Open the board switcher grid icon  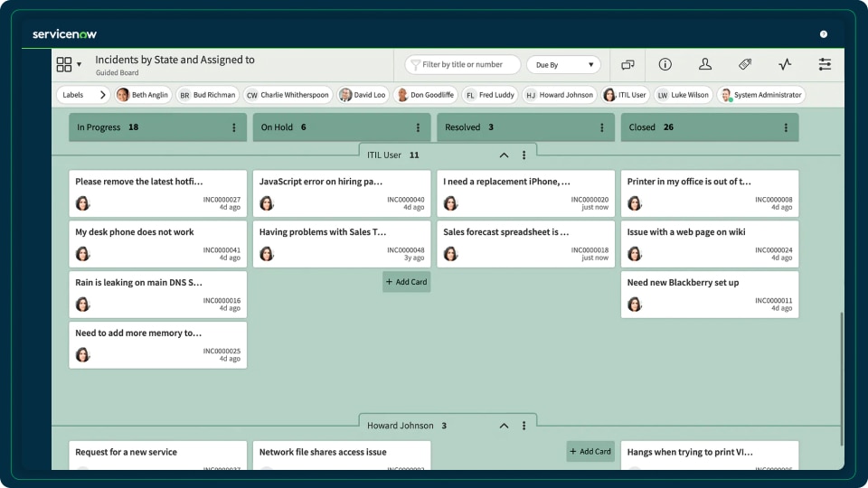tap(64, 64)
